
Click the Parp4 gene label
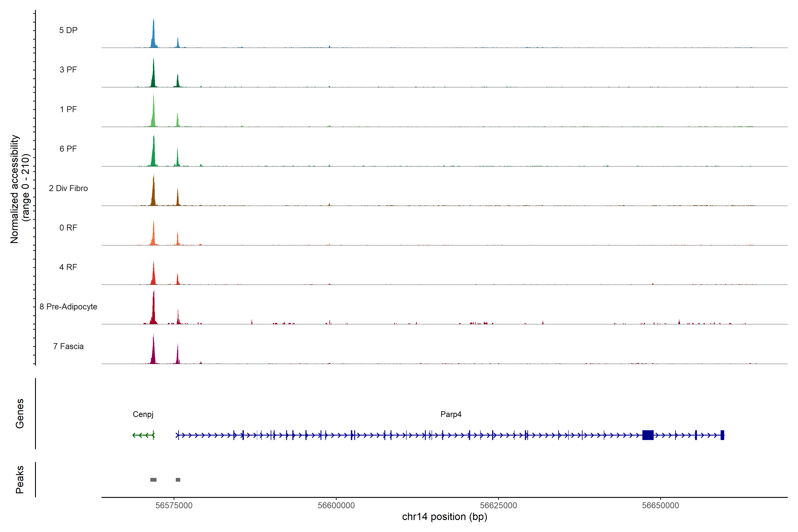pos(451,414)
